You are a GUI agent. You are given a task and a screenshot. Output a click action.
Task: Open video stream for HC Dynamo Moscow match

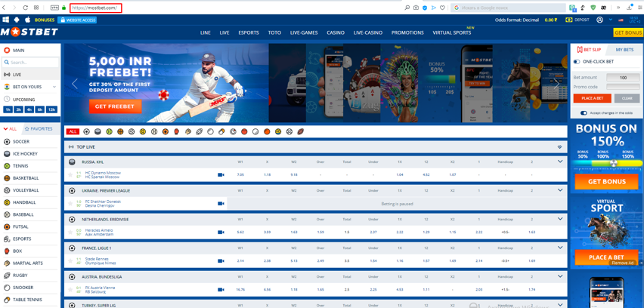(x=221, y=174)
